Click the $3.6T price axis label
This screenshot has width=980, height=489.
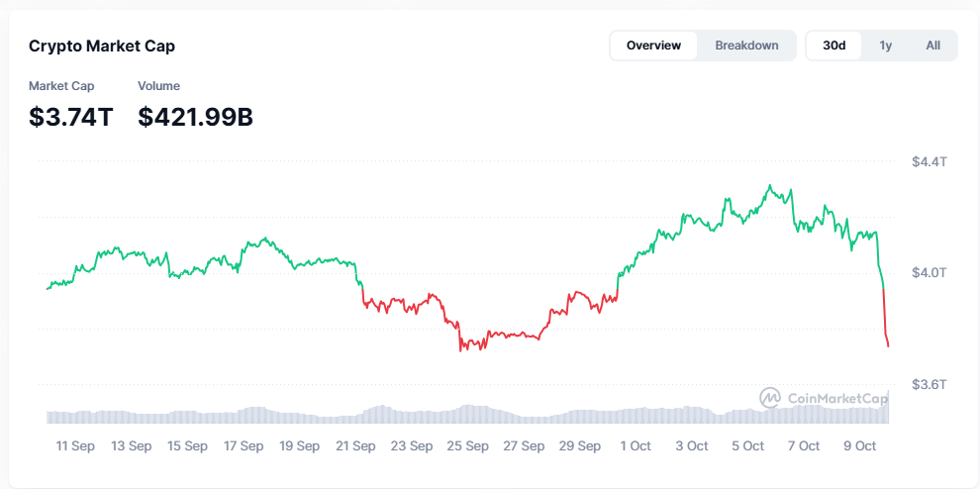coord(930,384)
